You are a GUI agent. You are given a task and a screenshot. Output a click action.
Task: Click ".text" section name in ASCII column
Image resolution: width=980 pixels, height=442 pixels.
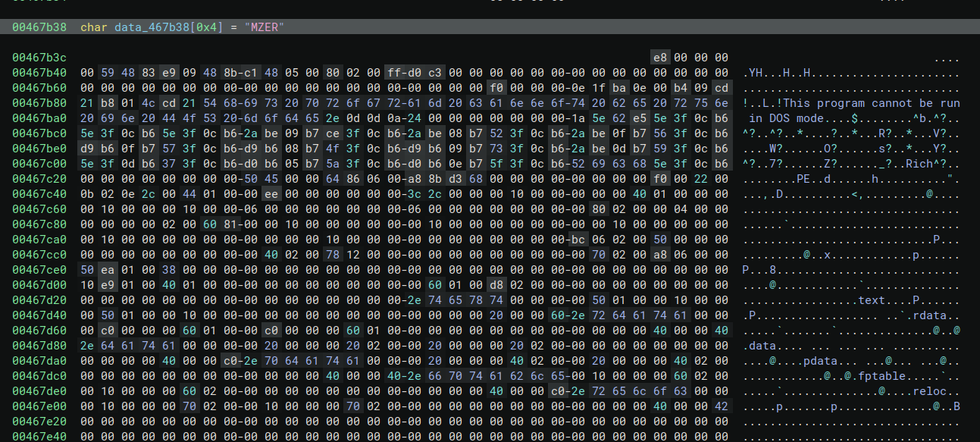pos(872,300)
